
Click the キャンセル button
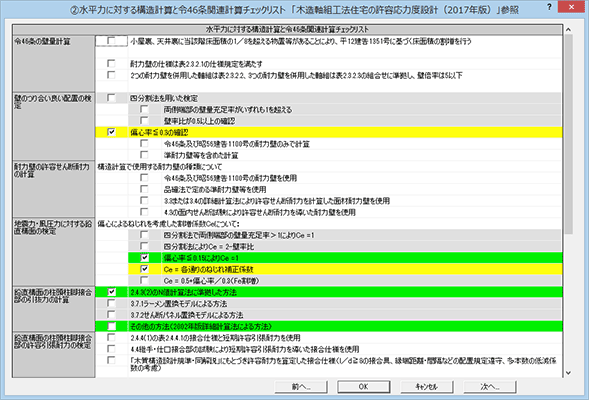(x=426, y=386)
